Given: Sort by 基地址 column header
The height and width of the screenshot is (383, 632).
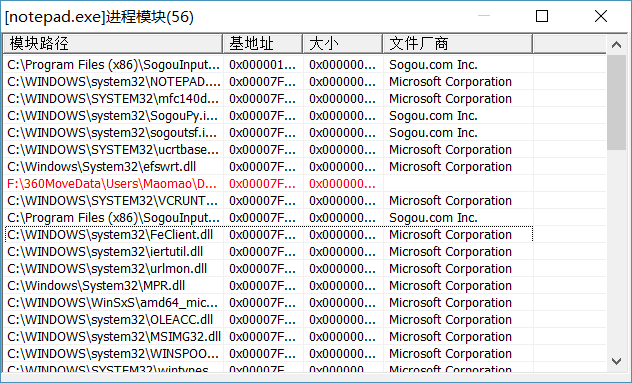Looking at the screenshot, I should point(262,44).
